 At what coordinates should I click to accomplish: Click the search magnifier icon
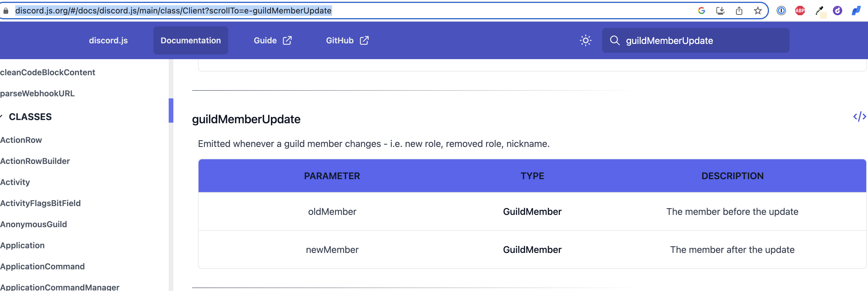pos(615,40)
